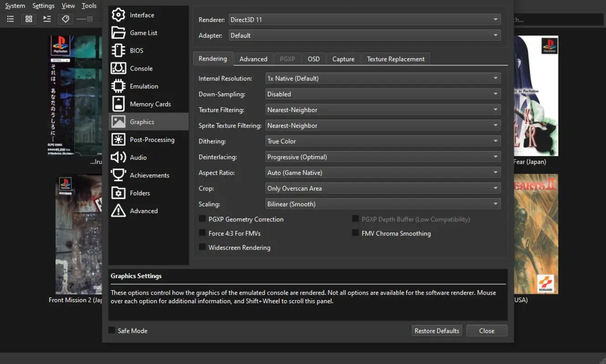Toggle Widescreen Rendering on
Image resolution: width=606 pixels, height=364 pixels.
click(202, 247)
